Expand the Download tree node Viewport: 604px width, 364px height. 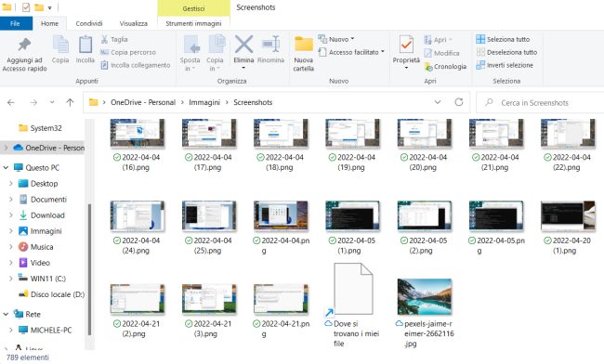pyautogui.click(x=11, y=215)
